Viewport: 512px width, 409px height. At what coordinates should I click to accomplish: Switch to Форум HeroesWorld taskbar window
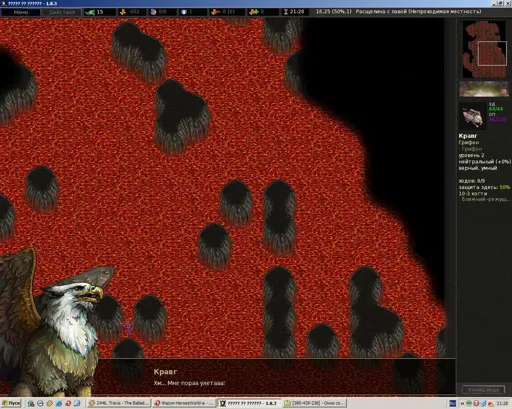pos(184,403)
